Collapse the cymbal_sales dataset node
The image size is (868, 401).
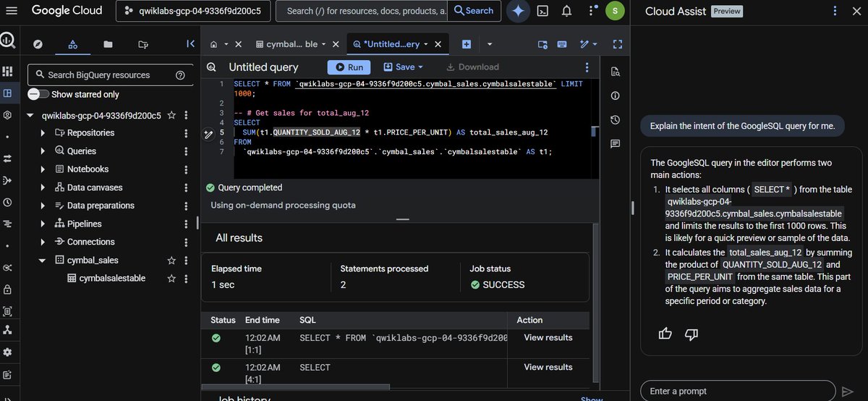(43, 260)
